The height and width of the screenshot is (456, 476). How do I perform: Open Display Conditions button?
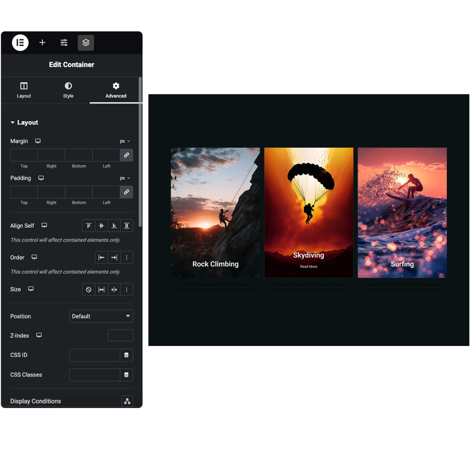[127, 401]
